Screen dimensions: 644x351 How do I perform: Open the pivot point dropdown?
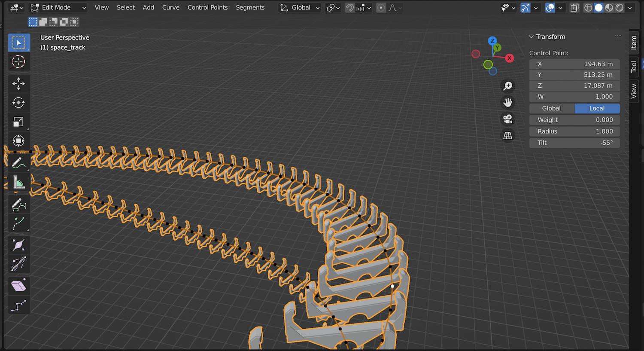click(x=333, y=8)
